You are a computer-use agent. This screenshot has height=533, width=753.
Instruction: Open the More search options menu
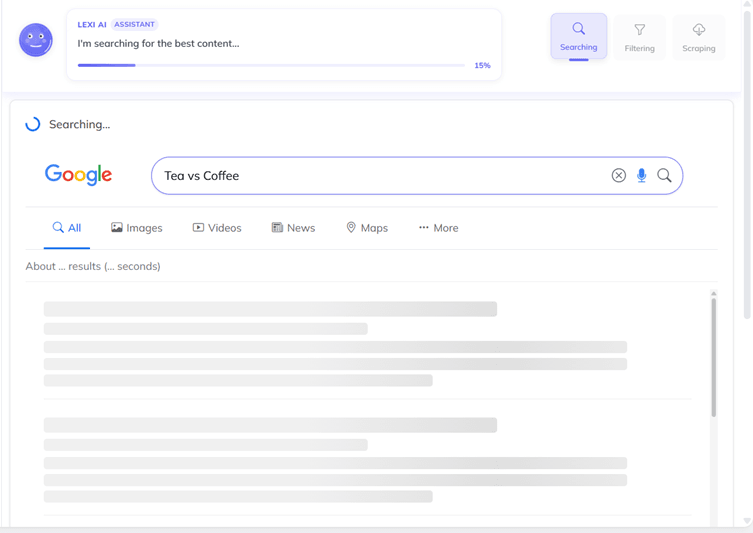(438, 228)
